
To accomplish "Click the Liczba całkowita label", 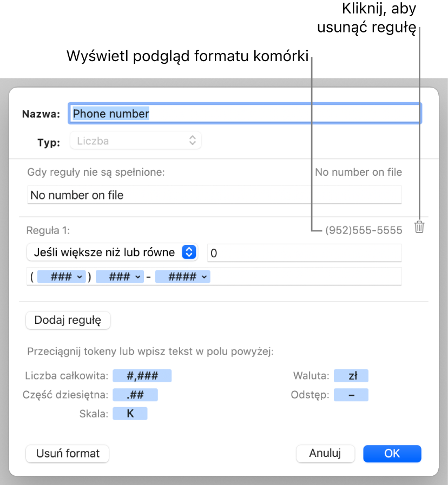I will (67, 376).
